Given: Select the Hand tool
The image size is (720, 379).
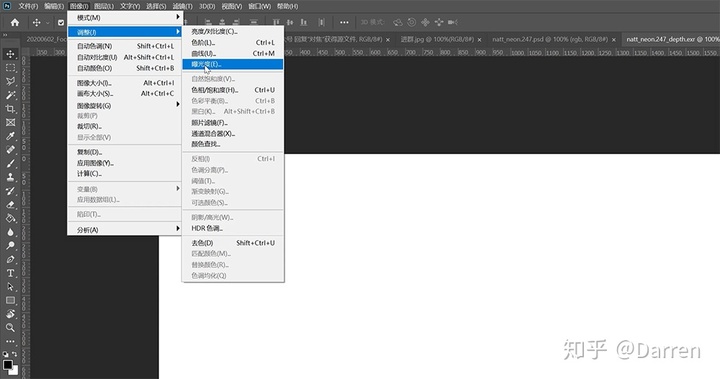Looking at the screenshot, I should pos(10,314).
